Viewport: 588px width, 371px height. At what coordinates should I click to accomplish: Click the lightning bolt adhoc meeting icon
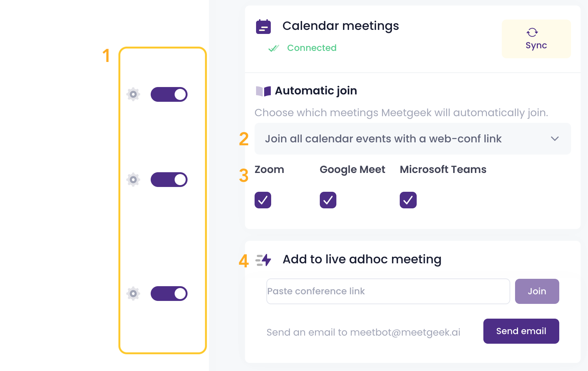coord(263,260)
